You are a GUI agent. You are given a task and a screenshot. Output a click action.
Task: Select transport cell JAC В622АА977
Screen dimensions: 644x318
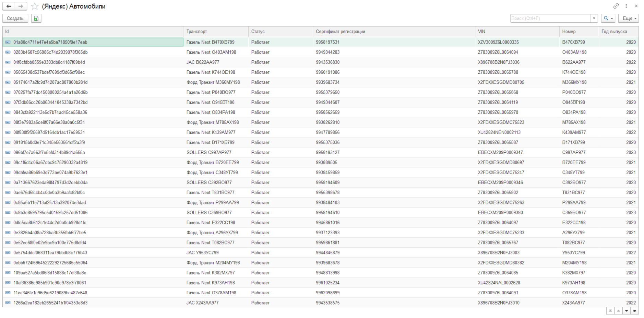(x=203, y=62)
